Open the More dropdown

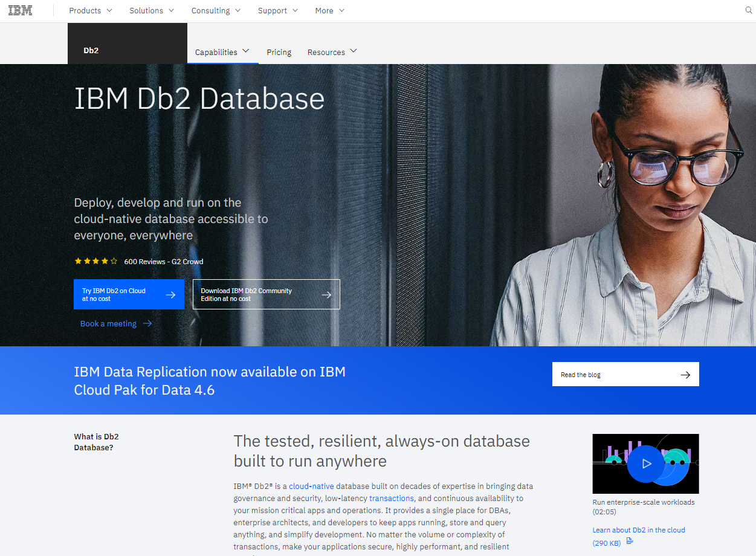point(329,11)
